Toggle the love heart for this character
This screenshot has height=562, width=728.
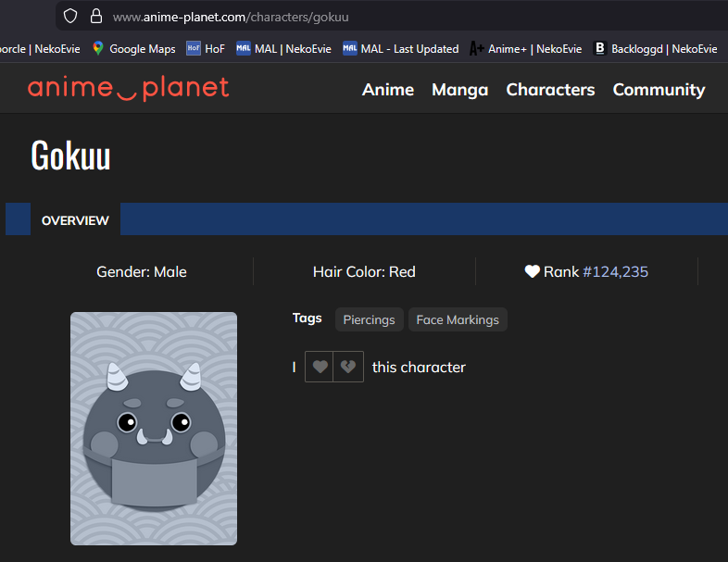click(x=320, y=367)
